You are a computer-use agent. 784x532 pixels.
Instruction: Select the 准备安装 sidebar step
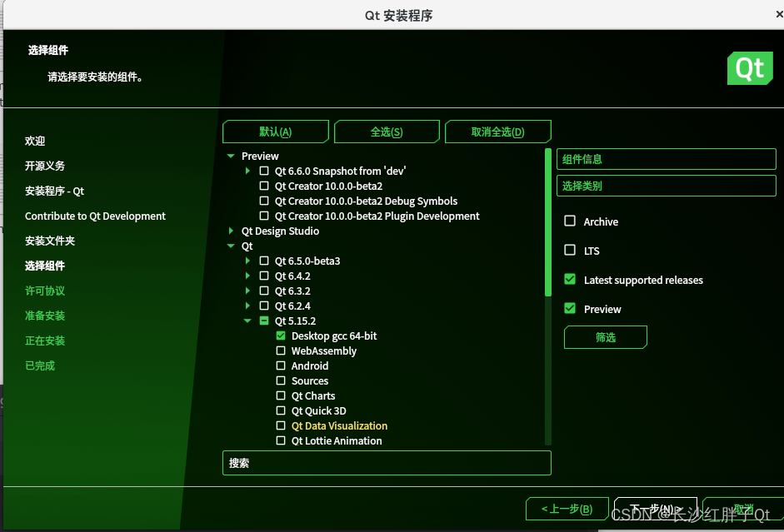click(45, 316)
